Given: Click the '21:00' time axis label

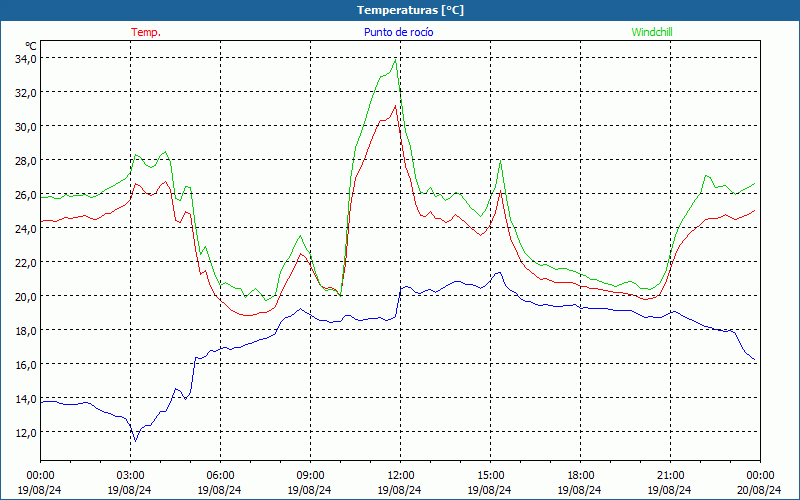Looking at the screenshot, I should [x=670, y=476].
